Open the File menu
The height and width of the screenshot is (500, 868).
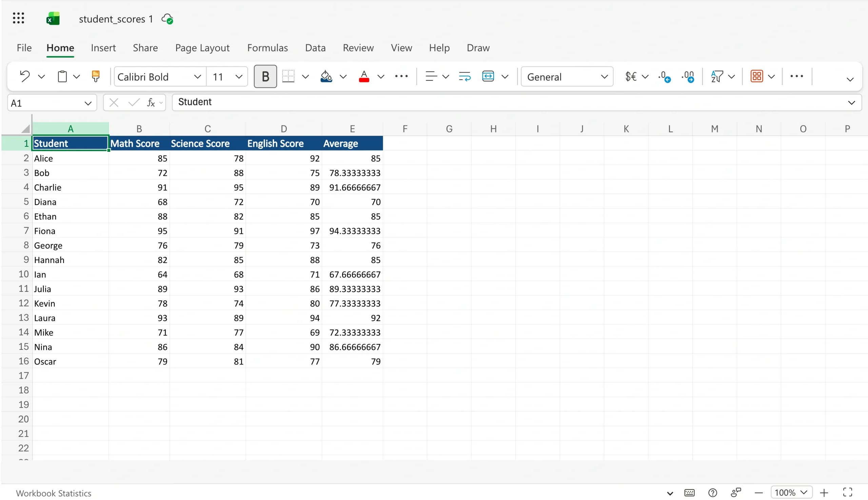(24, 48)
